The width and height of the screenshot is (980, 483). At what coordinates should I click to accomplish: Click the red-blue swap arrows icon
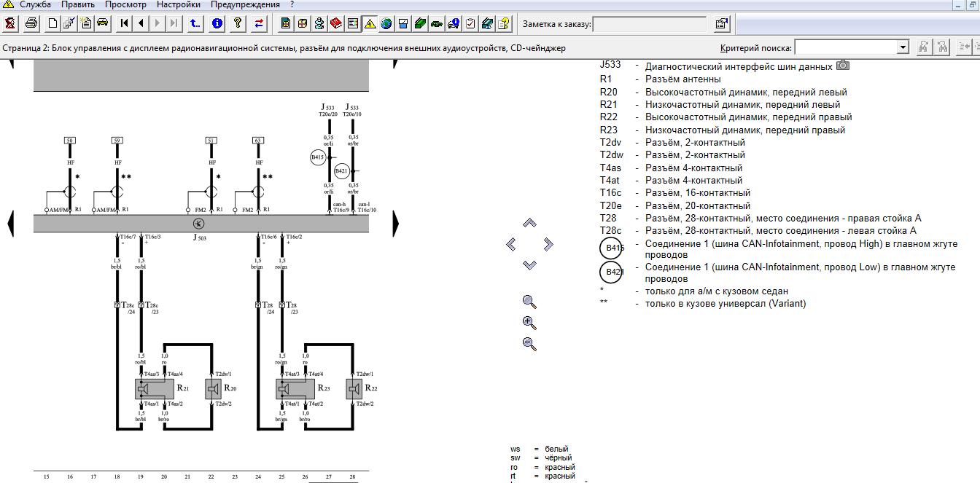(259, 23)
